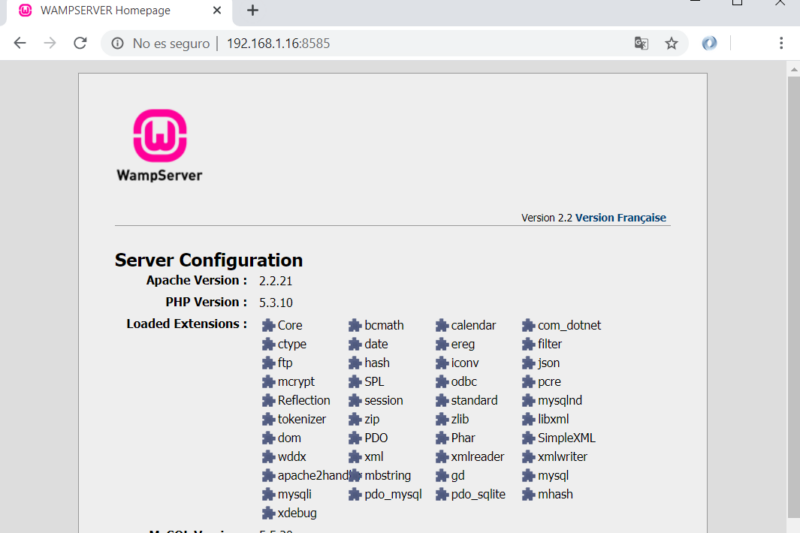Click the puzzle icon next to xdebug
This screenshot has width=800, height=533.
pyautogui.click(x=268, y=513)
